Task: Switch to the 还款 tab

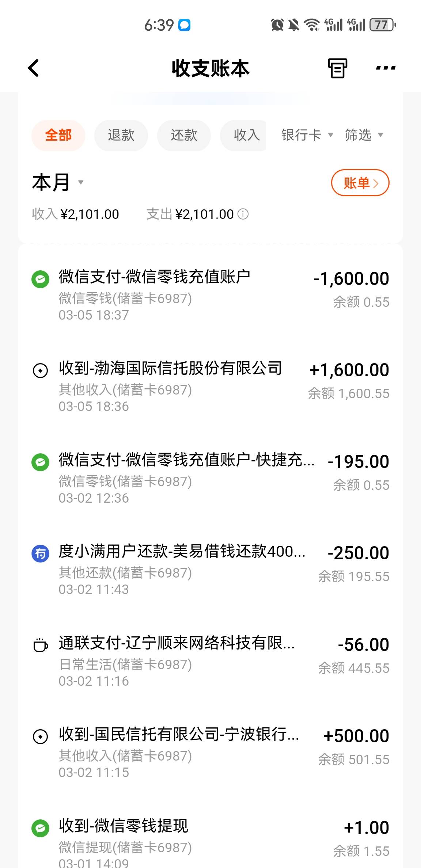Action: coord(184,135)
